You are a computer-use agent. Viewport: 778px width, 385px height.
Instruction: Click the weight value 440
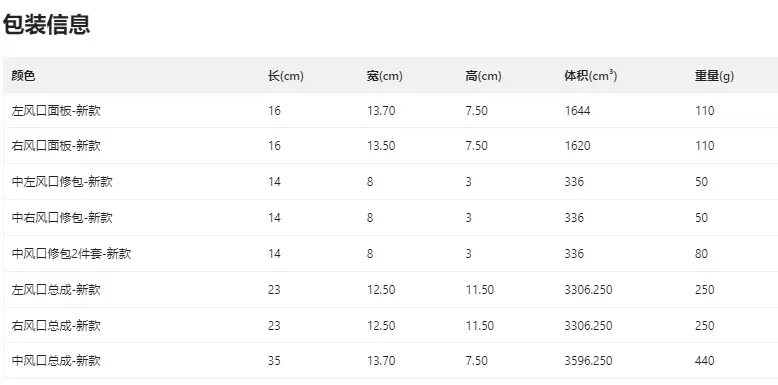[x=705, y=361]
